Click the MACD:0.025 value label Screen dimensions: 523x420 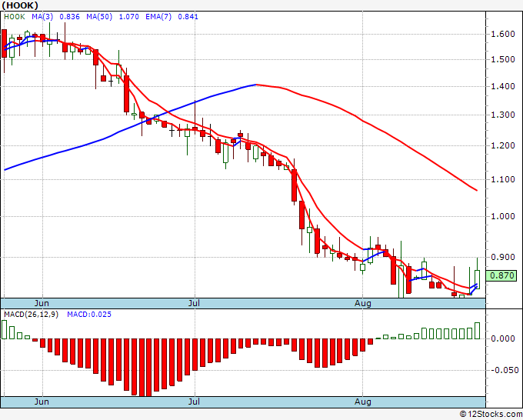[x=89, y=315]
